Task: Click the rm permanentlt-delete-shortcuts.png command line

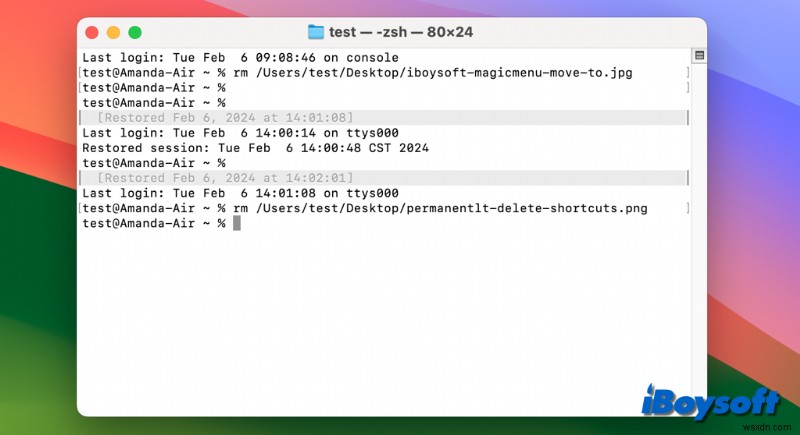Action: click(x=365, y=208)
